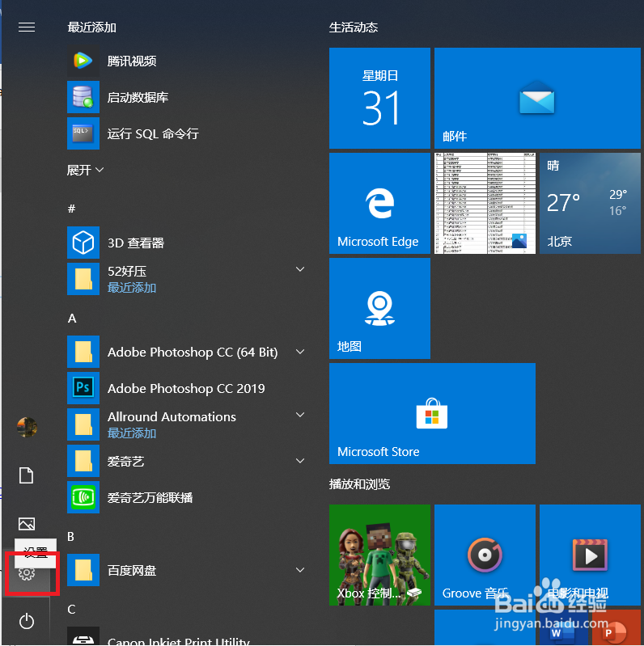The width and height of the screenshot is (644, 646).
Task: Select the 播放和浏览 group title
Action: [359, 484]
